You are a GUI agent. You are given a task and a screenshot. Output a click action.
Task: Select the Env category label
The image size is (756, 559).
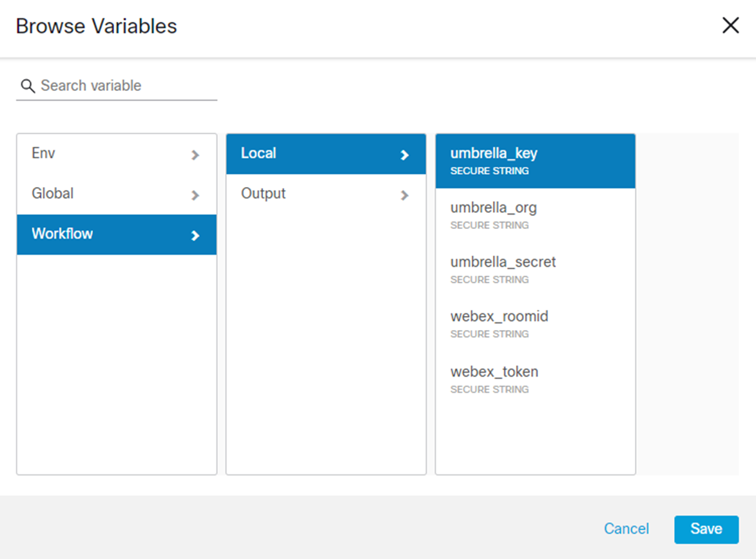(x=43, y=153)
